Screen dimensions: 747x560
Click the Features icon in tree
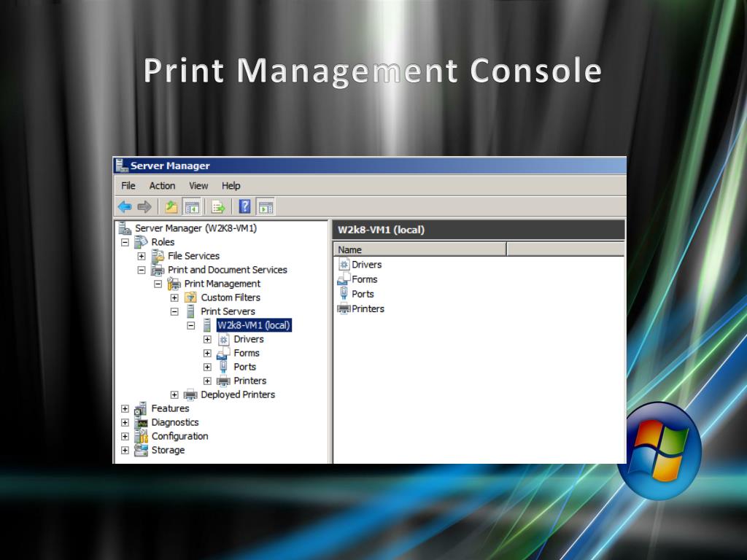[x=141, y=408]
